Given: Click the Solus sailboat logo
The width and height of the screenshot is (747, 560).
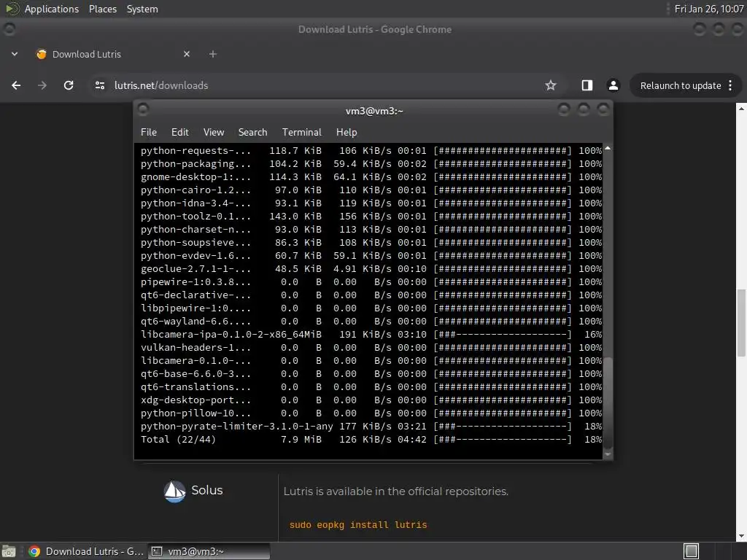Looking at the screenshot, I should point(174,491).
